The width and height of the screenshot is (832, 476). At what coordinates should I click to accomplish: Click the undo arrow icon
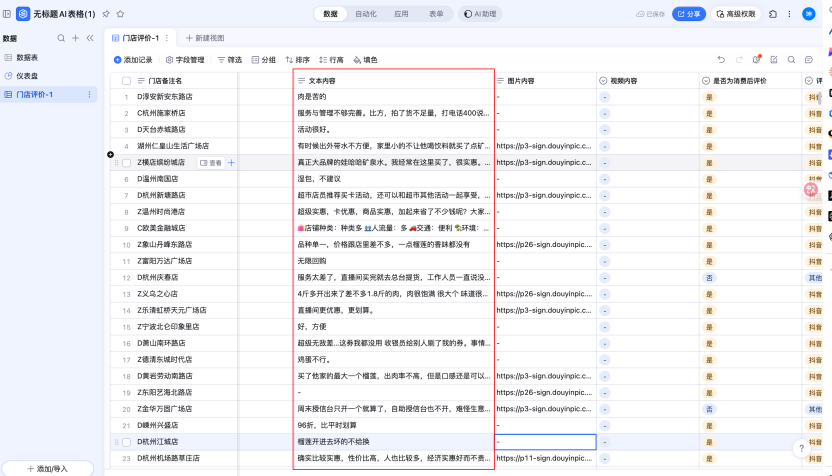pyautogui.click(x=721, y=60)
